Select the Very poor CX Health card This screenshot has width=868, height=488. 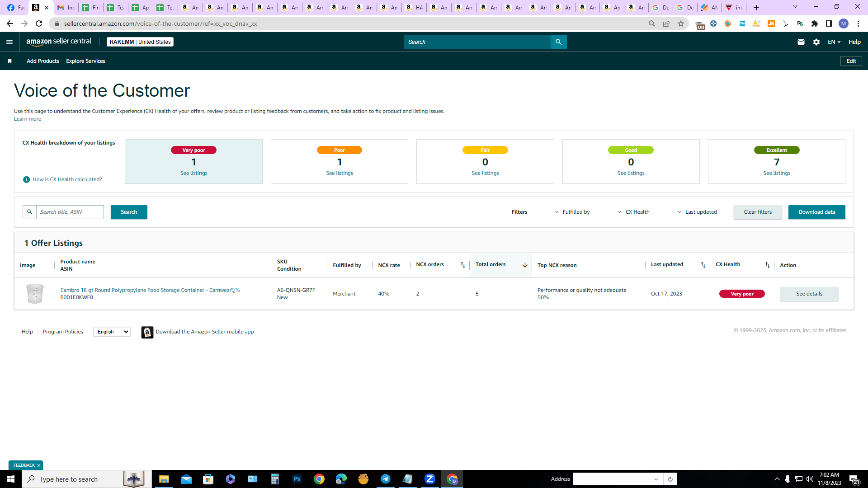(193, 161)
